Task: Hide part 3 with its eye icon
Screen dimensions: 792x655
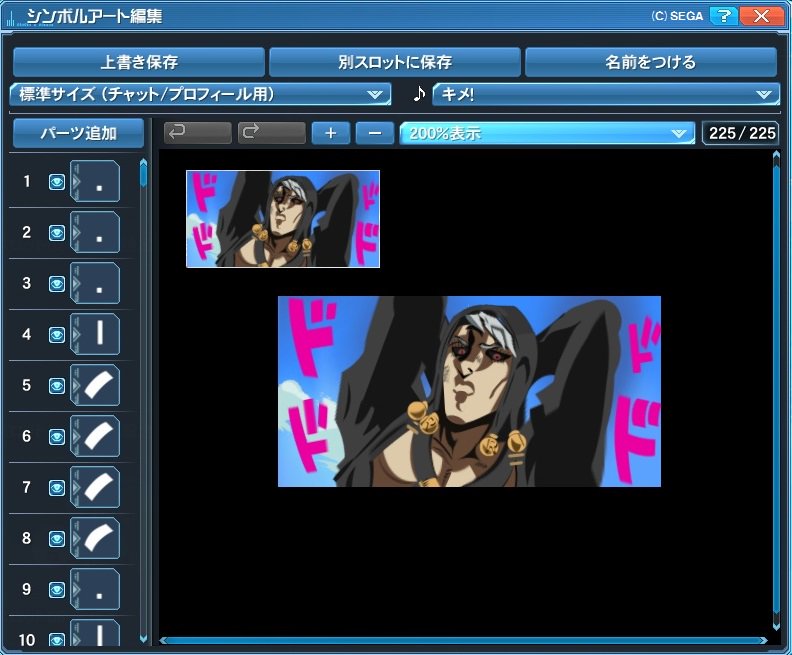Action: [x=57, y=284]
